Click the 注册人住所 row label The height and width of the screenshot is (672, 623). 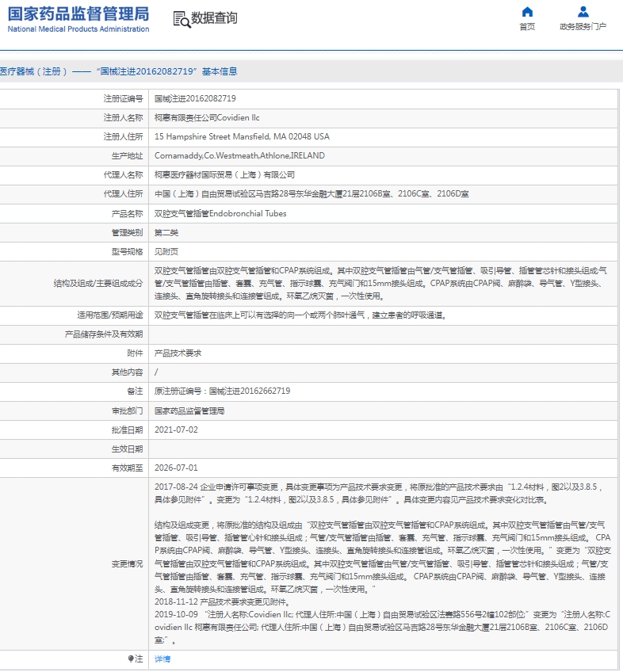(x=123, y=137)
